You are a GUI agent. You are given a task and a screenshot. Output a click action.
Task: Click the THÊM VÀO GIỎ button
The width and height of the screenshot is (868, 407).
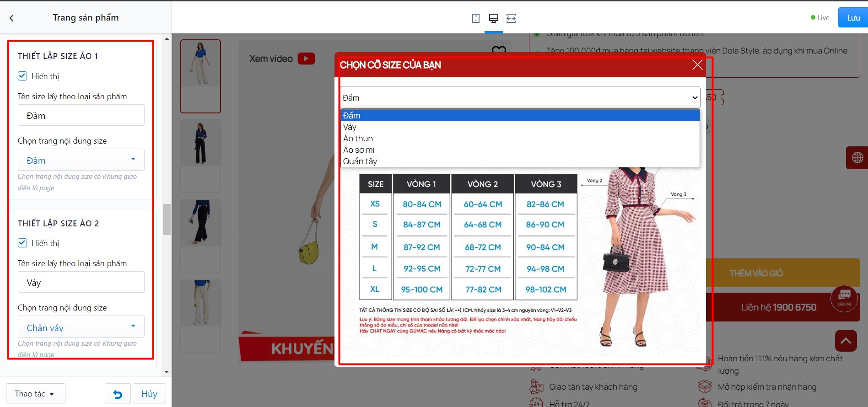pos(782,273)
